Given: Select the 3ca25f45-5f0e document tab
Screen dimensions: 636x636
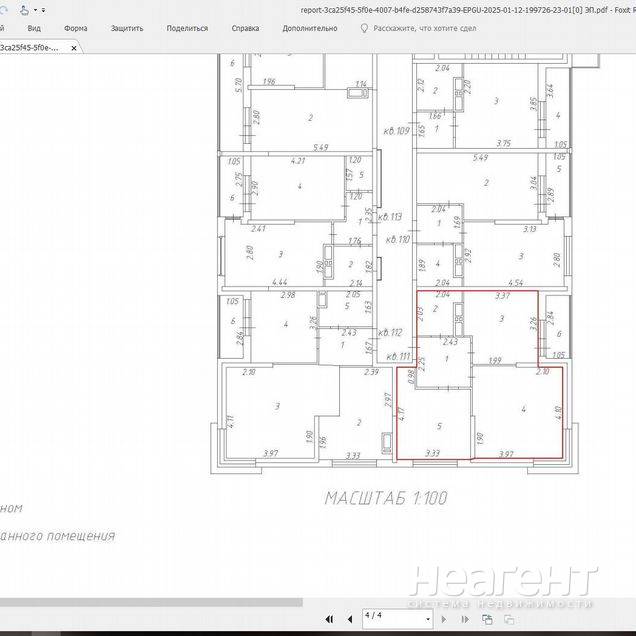Looking at the screenshot, I should [30, 47].
